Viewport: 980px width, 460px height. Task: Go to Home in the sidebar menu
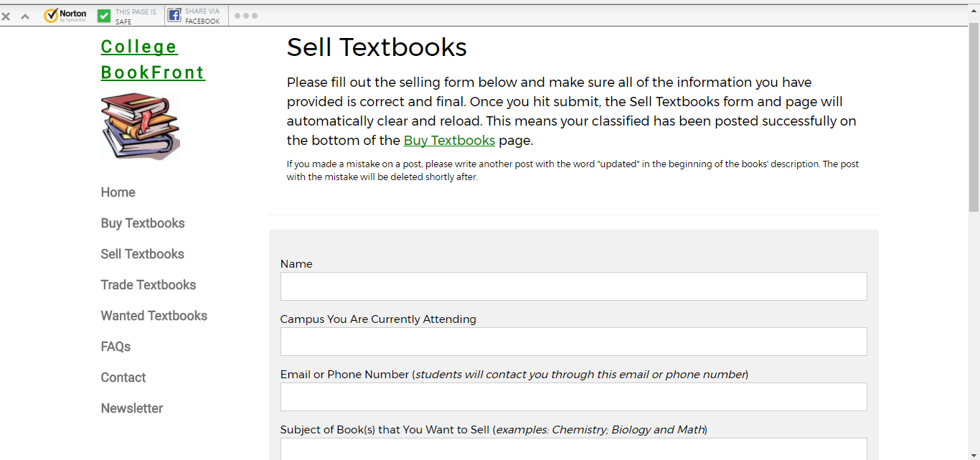pos(118,192)
